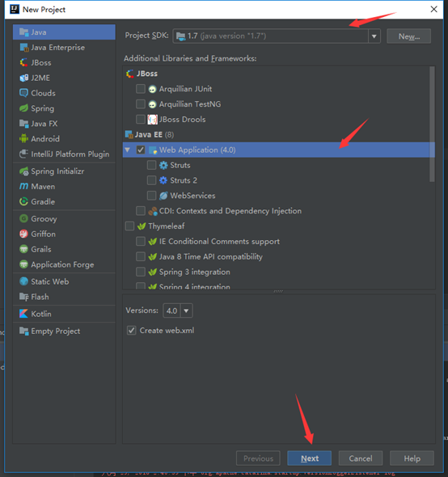Close the New Project dialog
Viewport: 448px width, 477px height.
tap(433, 9)
